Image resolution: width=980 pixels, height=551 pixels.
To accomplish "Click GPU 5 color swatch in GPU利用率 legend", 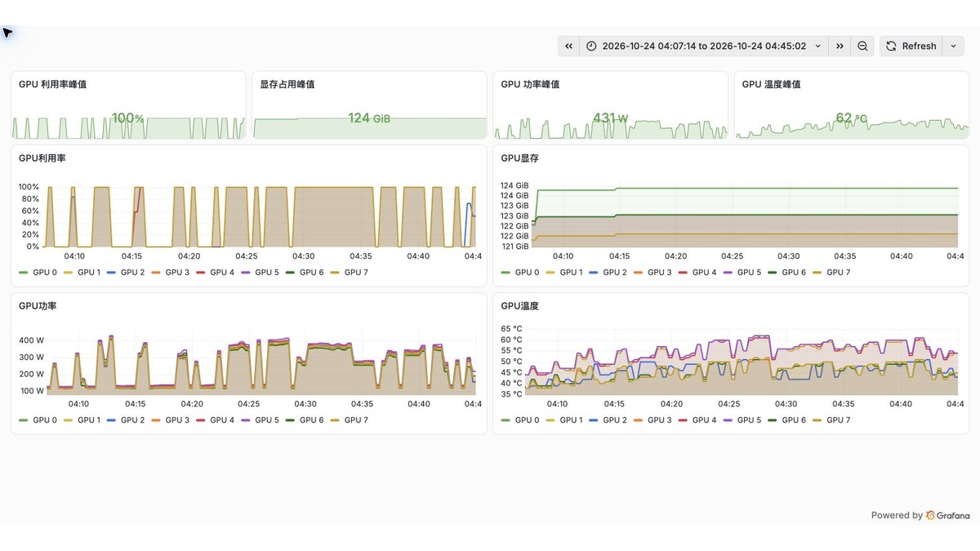I will coord(246,273).
